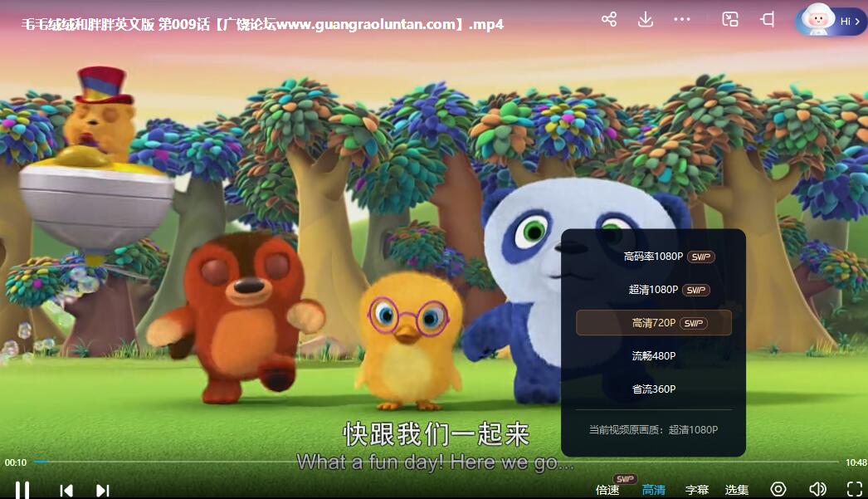Open the 倍速 playback speed menu
Image resolution: width=868 pixels, height=499 pixels.
pyautogui.click(x=607, y=490)
